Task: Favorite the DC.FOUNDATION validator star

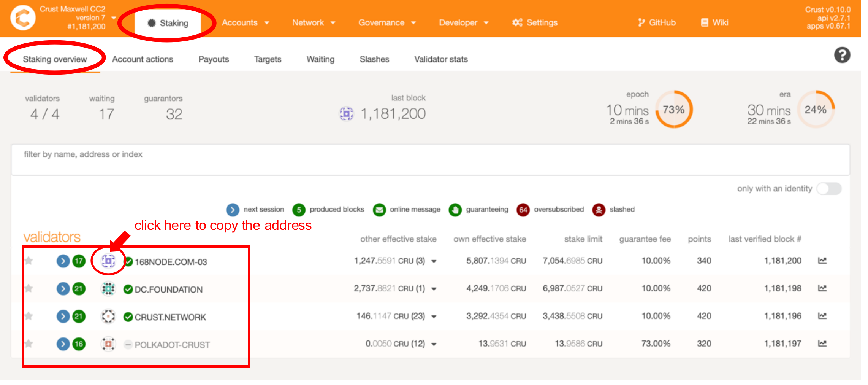Action: [x=29, y=288]
